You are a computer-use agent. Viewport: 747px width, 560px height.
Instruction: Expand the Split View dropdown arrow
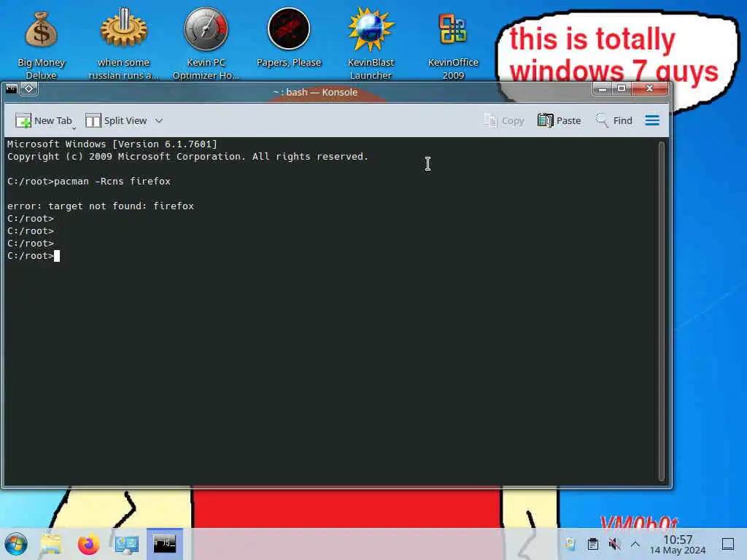click(x=159, y=121)
